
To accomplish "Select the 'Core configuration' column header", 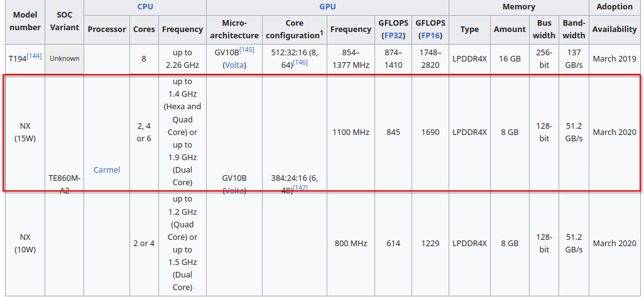I will [x=295, y=29].
